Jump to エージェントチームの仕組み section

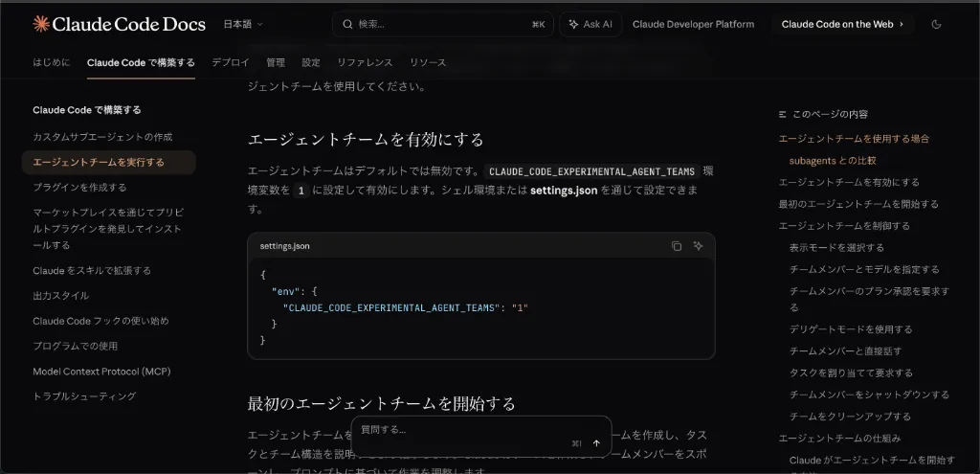pyautogui.click(x=839, y=439)
